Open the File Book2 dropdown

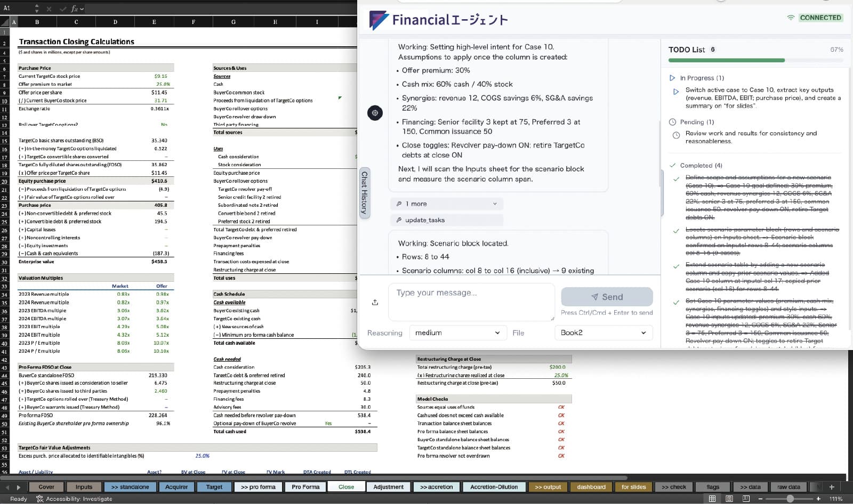point(603,332)
